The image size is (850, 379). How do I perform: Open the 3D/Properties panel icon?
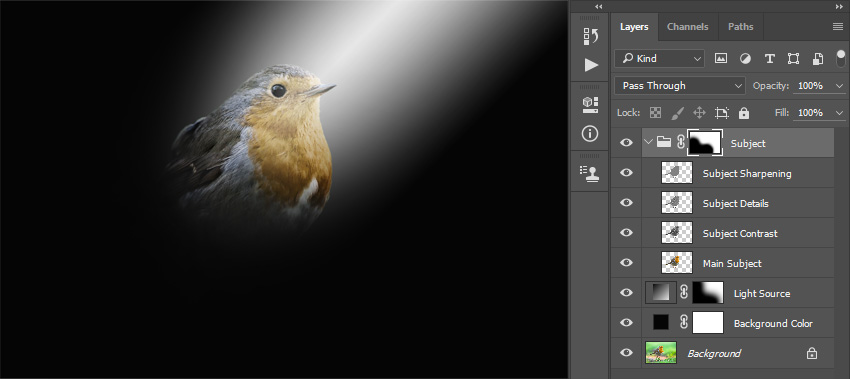pyautogui.click(x=590, y=104)
